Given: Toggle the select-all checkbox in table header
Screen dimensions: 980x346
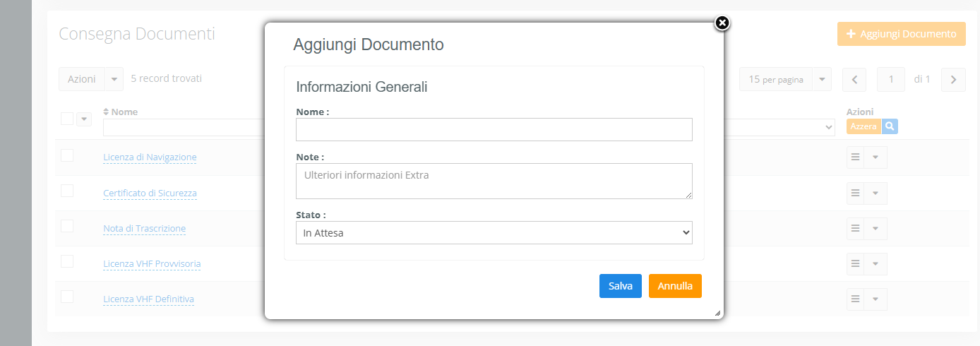Looking at the screenshot, I should click(x=67, y=119).
